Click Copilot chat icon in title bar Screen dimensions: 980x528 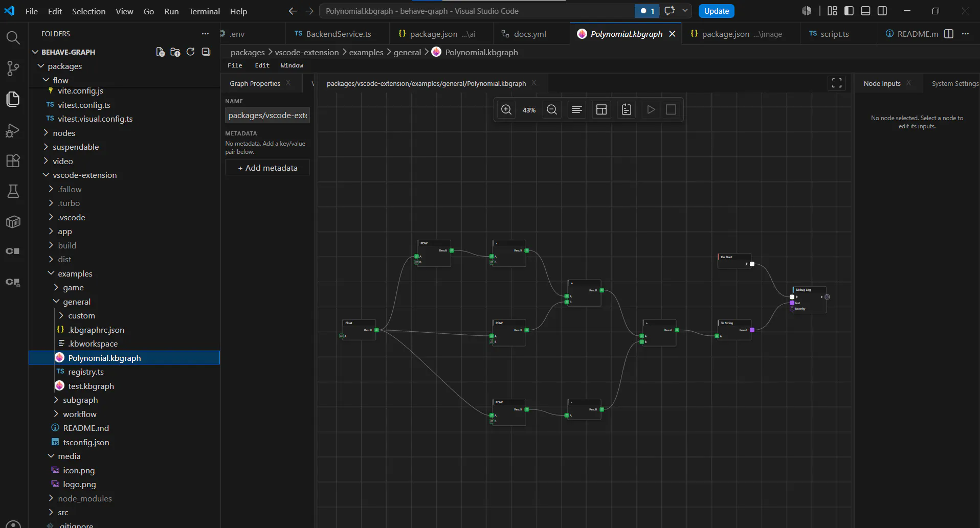pyautogui.click(x=670, y=11)
